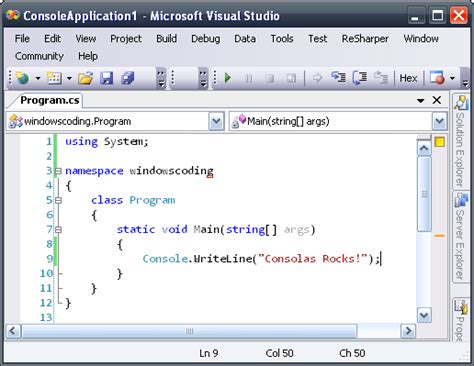The width and height of the screenshot is (474, 366).
Task: Open the Help menu
Action: (x=88, y=56)
